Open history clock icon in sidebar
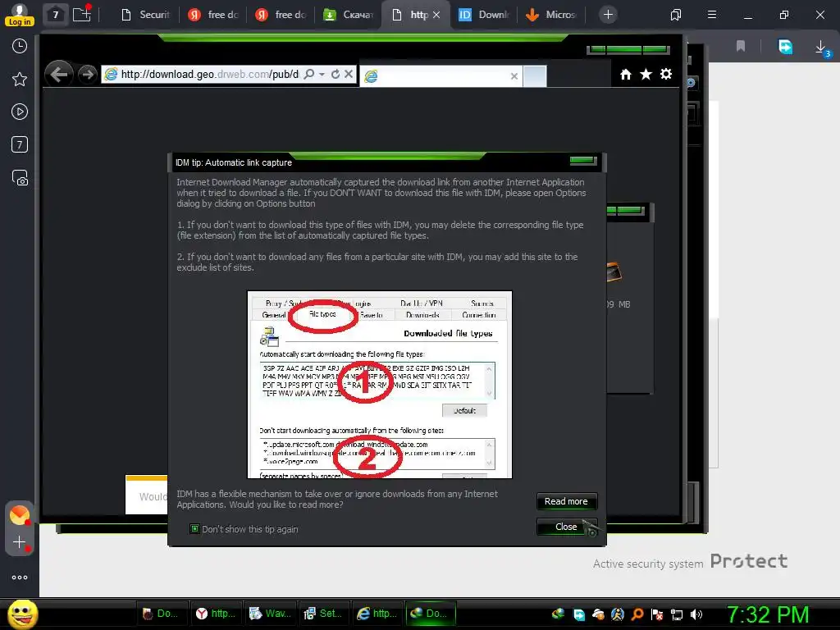Viewport: 840px width, 630px height. [20, 47]
